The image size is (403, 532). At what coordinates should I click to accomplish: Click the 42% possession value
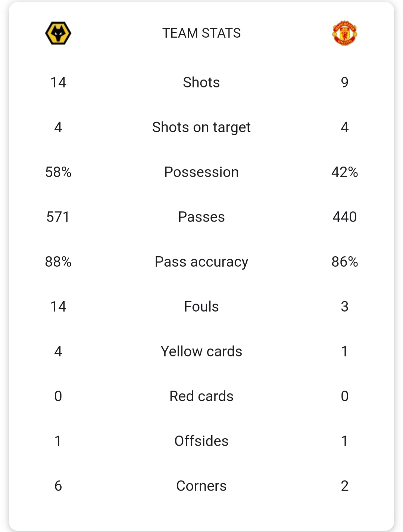[x=344, y=172]
